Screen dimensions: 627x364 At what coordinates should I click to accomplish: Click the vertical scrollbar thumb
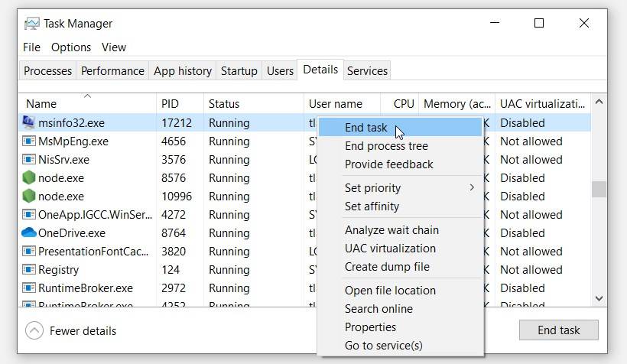[599, 189]
